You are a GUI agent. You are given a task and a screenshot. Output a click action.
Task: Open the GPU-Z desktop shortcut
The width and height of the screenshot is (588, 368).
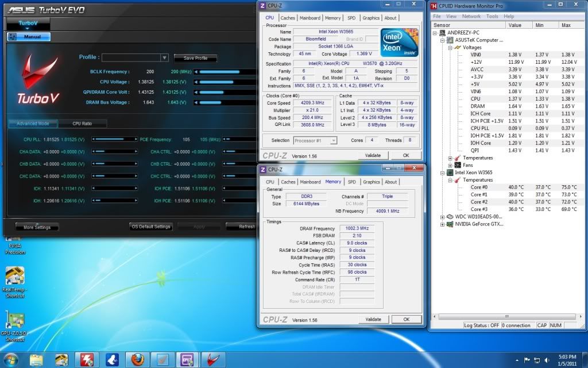point(14,327)
